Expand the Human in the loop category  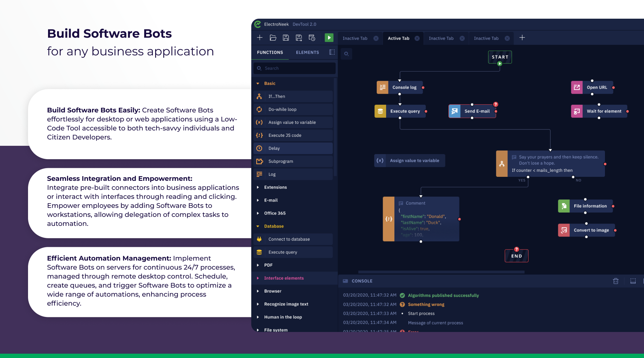(x=283, y=317)
